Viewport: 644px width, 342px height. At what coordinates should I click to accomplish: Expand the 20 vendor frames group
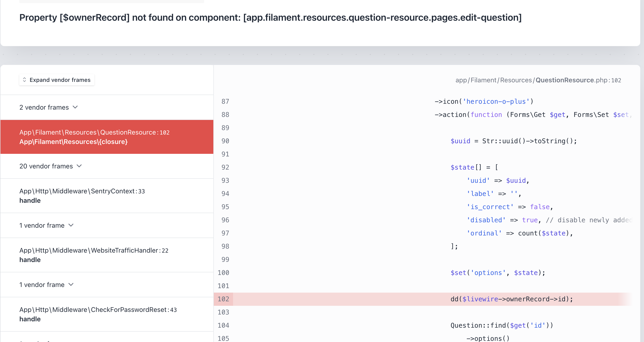pos(46,166)
